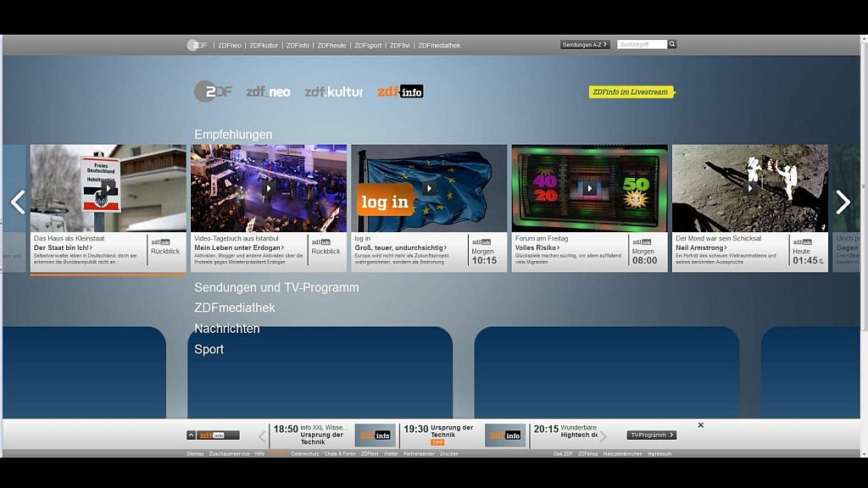Open ZDFshop footer link
Screen dimensions: 868x488
(x=588, y=454)
